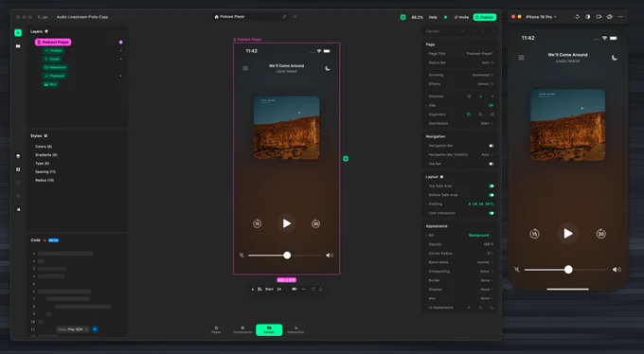Viewport: 644px width, 354px height.
Task: Select the Cover layer
Action: click(x=52, y=59)
